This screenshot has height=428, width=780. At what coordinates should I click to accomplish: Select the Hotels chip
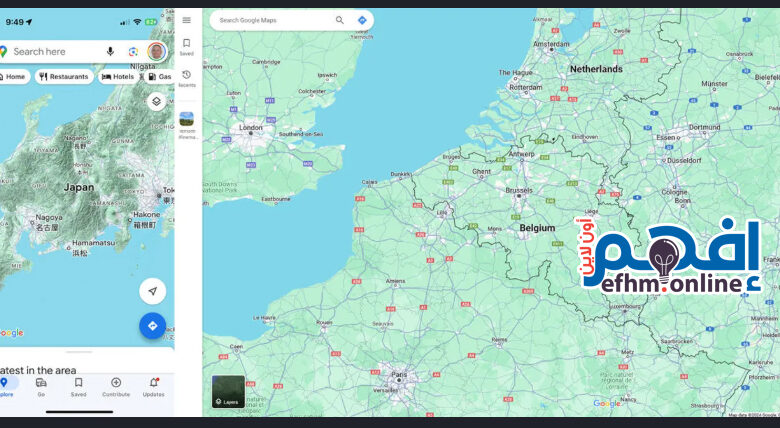pos(118,77)
